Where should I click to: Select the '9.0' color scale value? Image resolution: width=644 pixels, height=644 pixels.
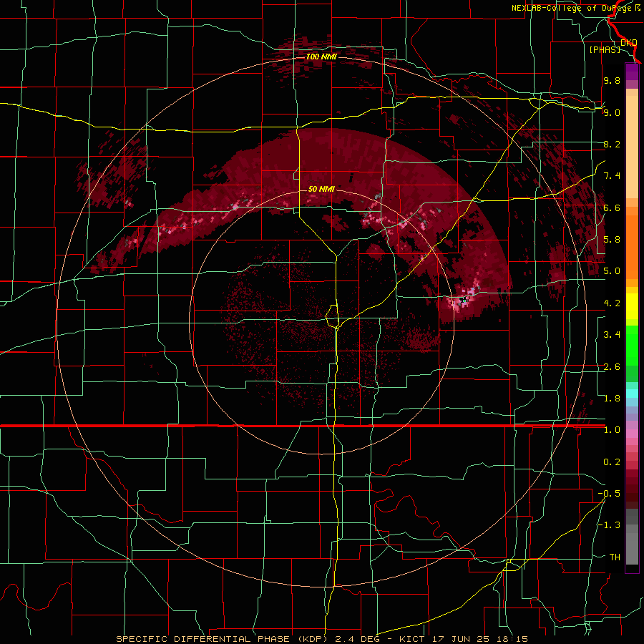tap(612, 112)
